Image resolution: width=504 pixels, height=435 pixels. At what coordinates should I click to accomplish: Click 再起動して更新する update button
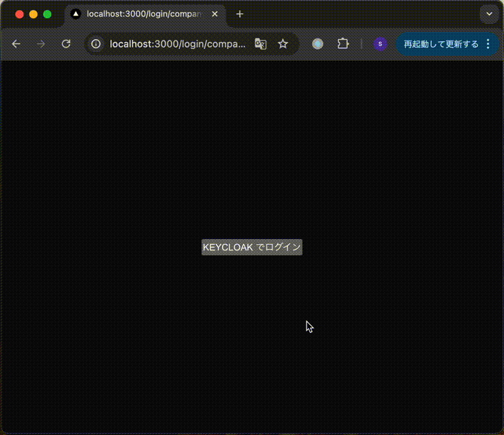pyautogui.click(x=441, y=44)
